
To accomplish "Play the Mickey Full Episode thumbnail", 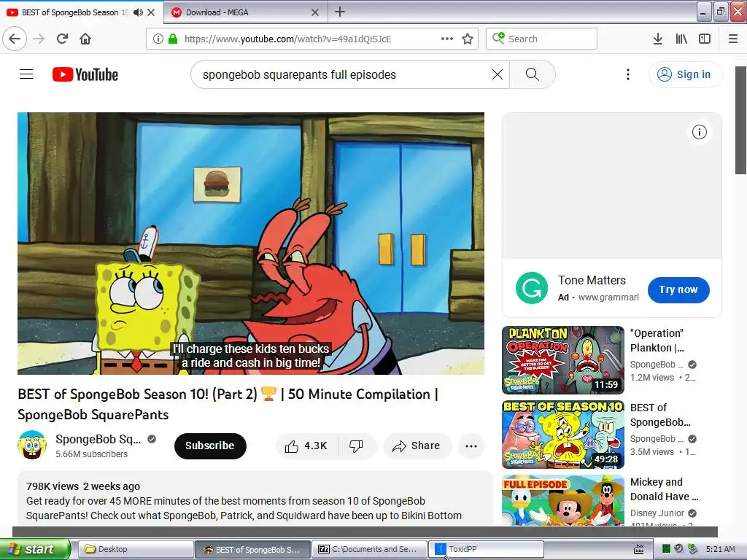I will [x=563, y=500].
